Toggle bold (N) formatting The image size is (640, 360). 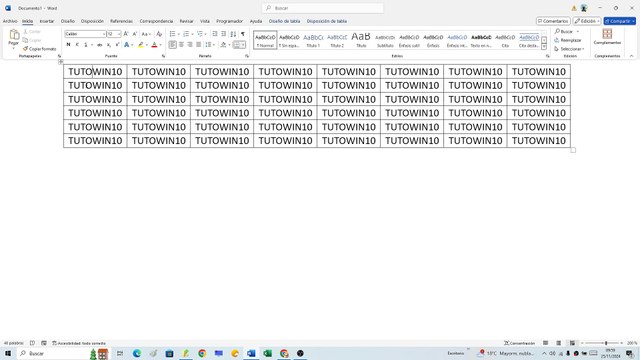(68, 45)
